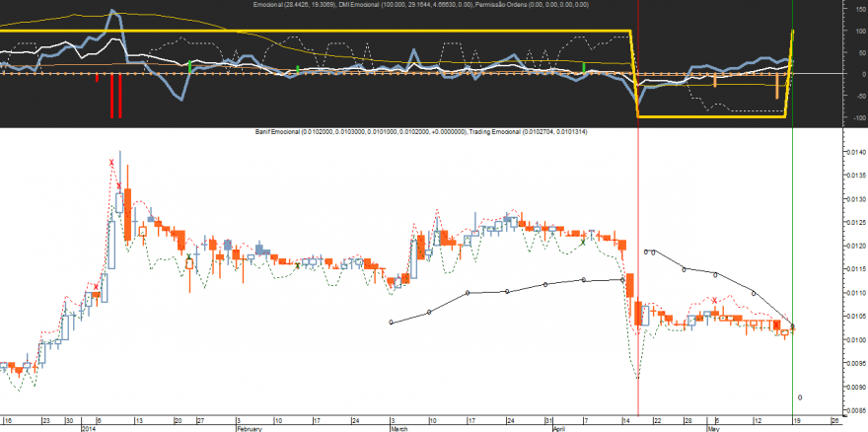Click the 'April' month label
The image size is (868, 432).
560,429
